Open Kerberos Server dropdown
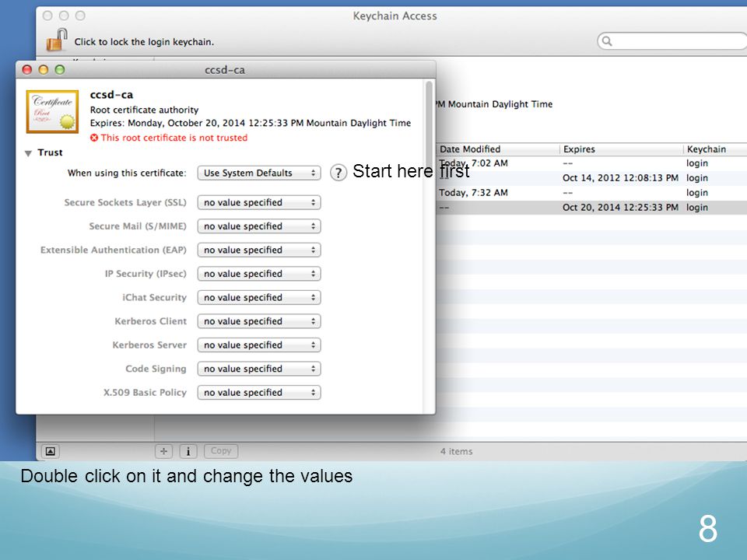747x560 pixels. (x=259, y=345)
